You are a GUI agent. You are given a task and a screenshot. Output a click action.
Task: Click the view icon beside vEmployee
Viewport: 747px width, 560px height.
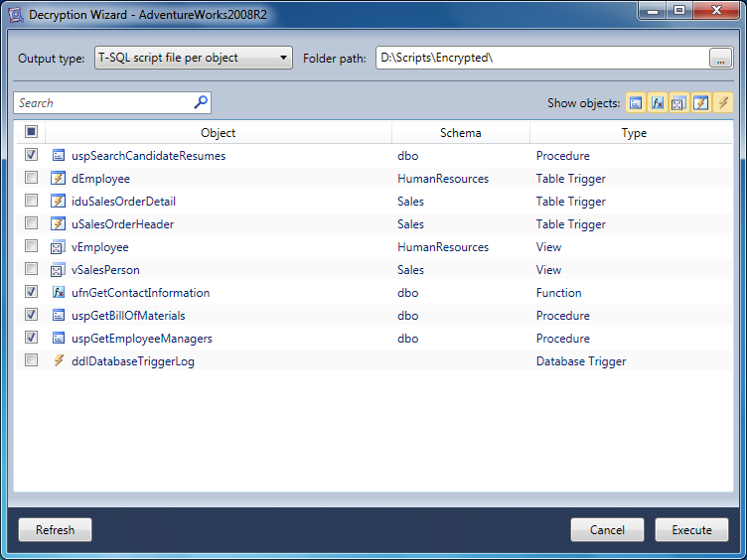59,246
